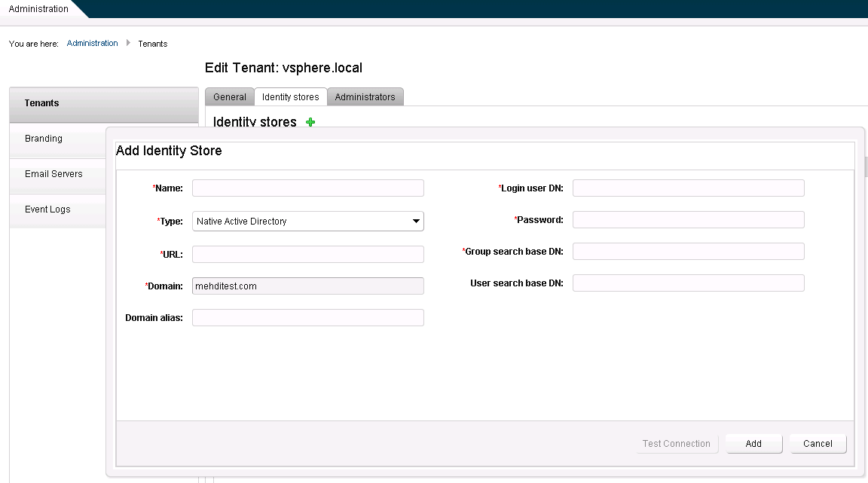Open Event Logs in the sidebar
Image resolution: width=868 pixels, height=483 pixels.
[47, 209]
